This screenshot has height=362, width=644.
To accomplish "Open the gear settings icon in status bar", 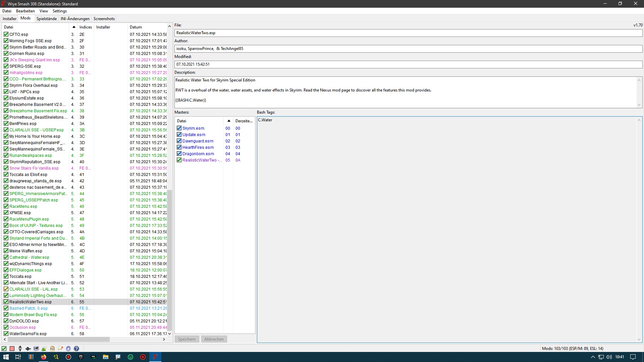I will 68,349.
